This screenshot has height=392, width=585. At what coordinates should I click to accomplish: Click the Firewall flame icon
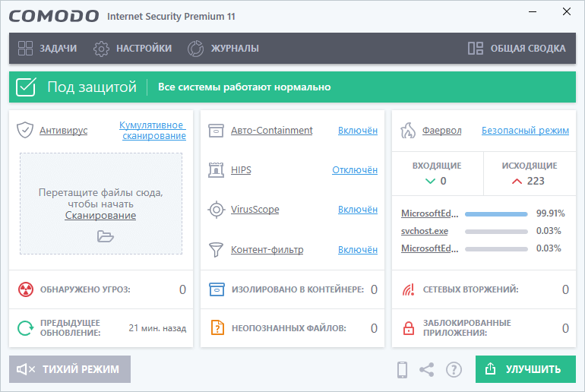[x=408, y=130]
